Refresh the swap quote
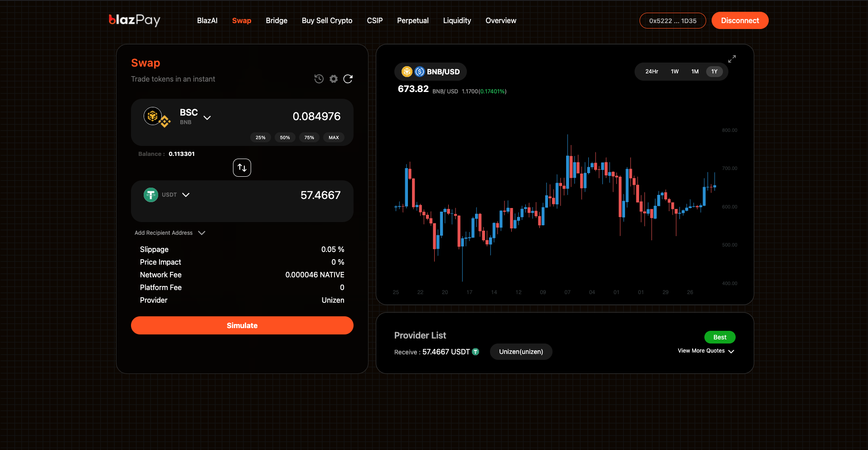 point(348,79)
